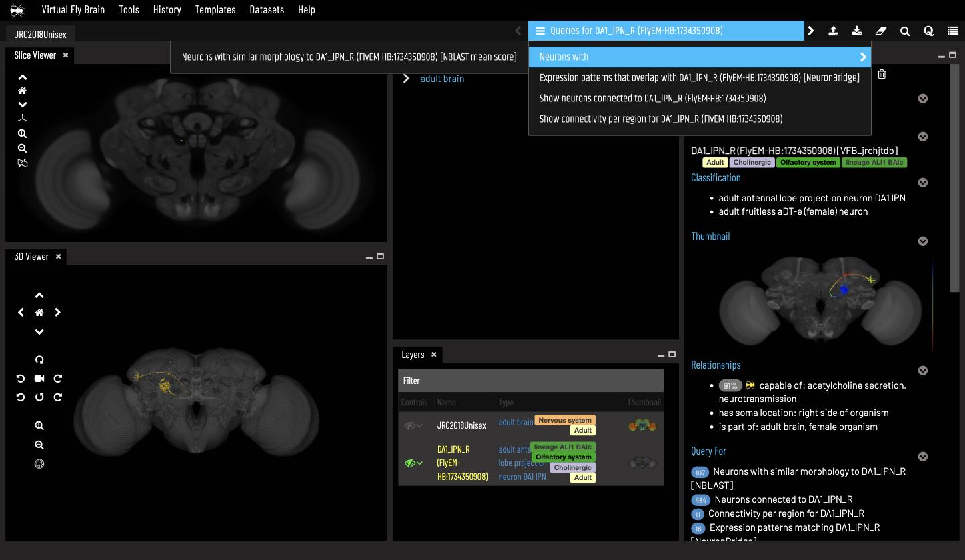The height and width of the screenshot is (560, 965).
Task: Click the neuron thumbnail image in Term Info
Action: pyautogui.click(x=820, y=301)
